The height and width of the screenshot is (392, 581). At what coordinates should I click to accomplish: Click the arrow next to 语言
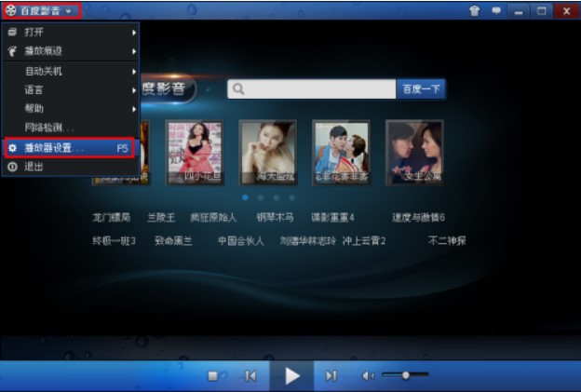click(x=134, y=90)
